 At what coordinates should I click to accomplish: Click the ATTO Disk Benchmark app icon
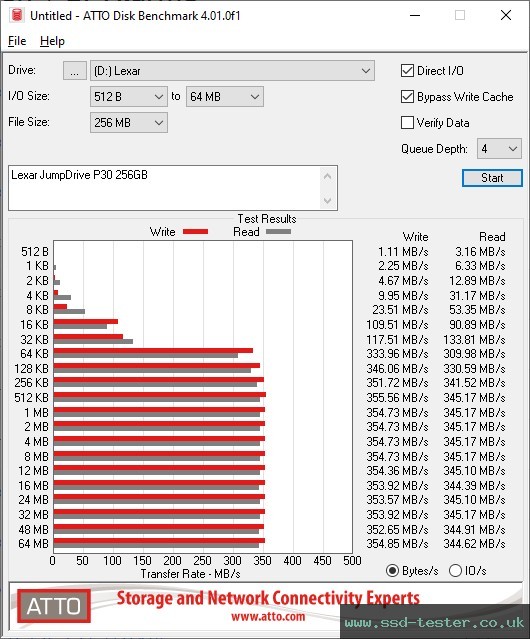(x=17, y=15)
